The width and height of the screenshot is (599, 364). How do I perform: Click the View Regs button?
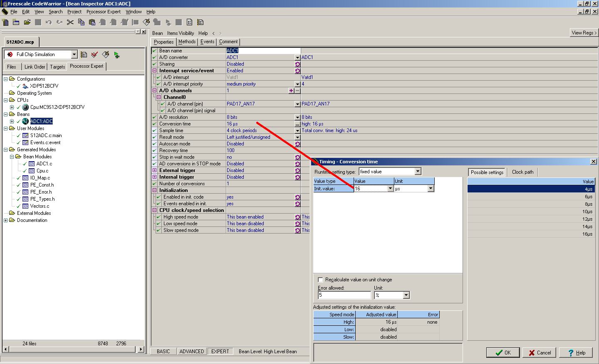(584, 33)
